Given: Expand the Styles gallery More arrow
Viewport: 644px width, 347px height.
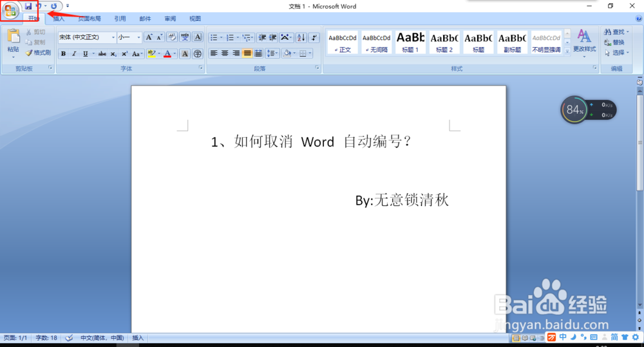Looking at the screenshot, I should (x=567, y=52).
